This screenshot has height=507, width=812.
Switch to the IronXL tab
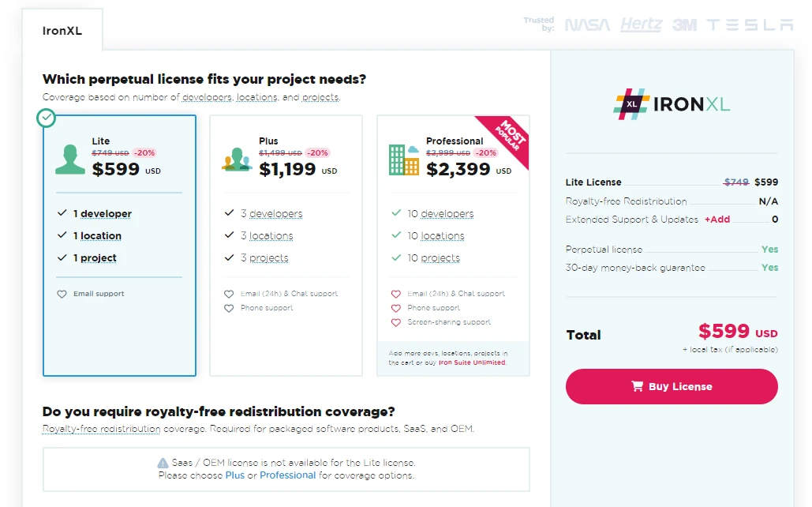62,32
